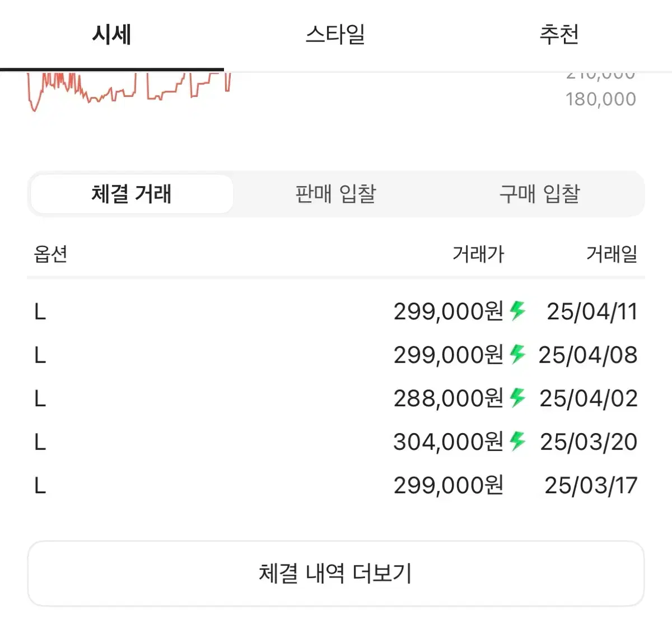Click lightning icon on 25/03/20 trade
The height and width of the screenshot is (641, 672).
pos(517,442)
